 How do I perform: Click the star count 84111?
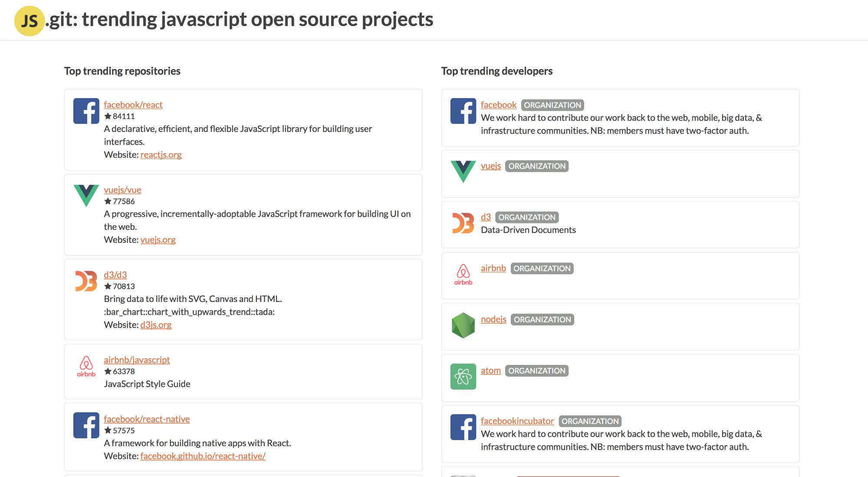tap(124, 116)
